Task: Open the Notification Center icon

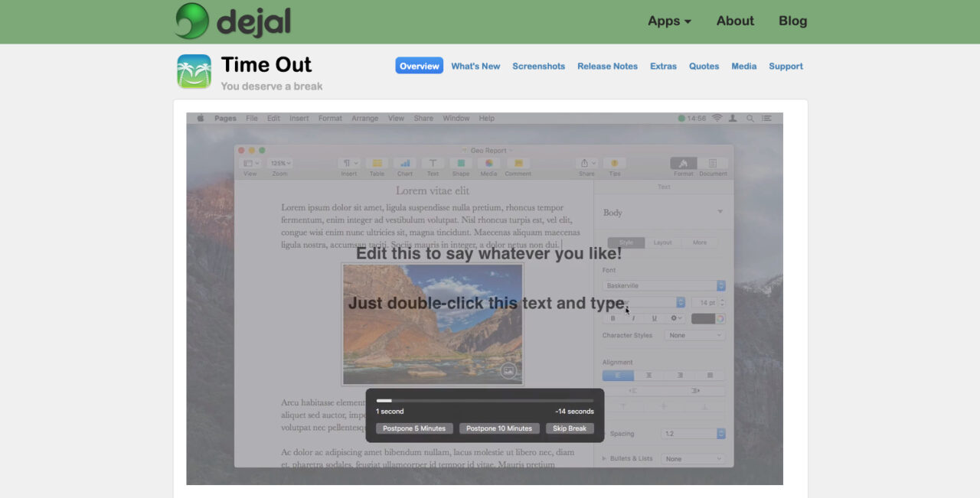Action: pyautogui.click(x=767, y=119)
